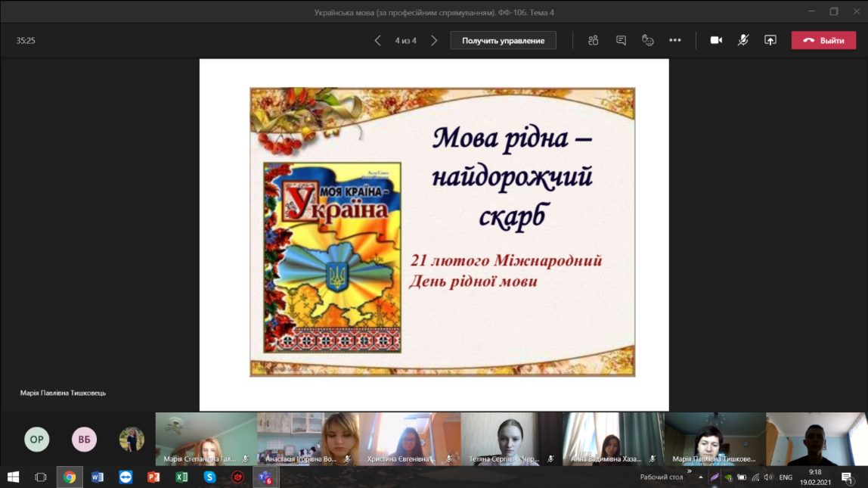The height and width of the screenshot is (488, 868).
Task: Open the more actions ellipsis menu
Action: coord(675,40)
